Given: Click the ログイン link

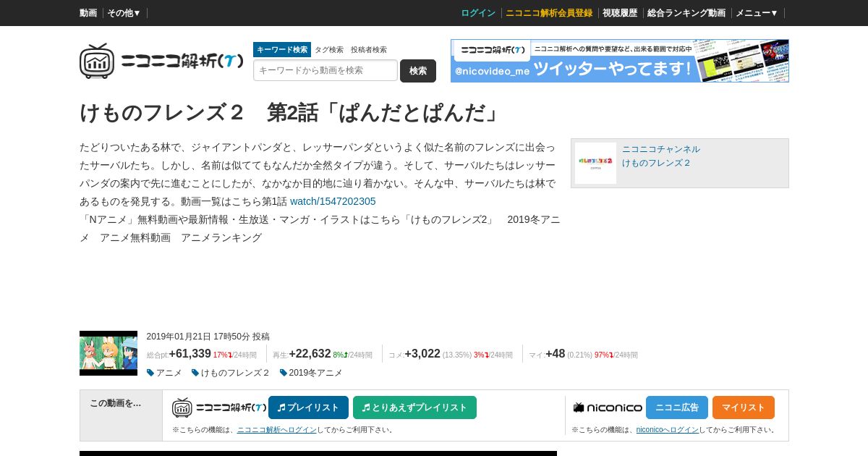Looking at the screenshot, I should click(x=478, y=13).
